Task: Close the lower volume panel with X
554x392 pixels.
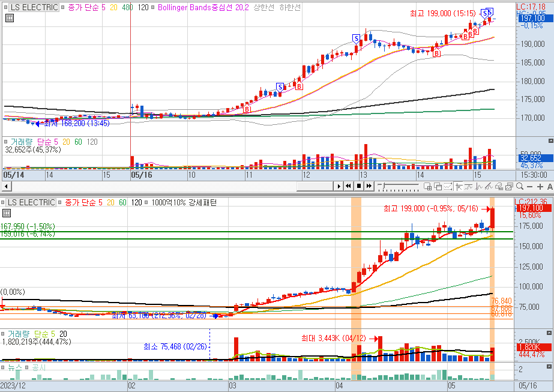Action: pyautogui.click(x=549, y=333)
